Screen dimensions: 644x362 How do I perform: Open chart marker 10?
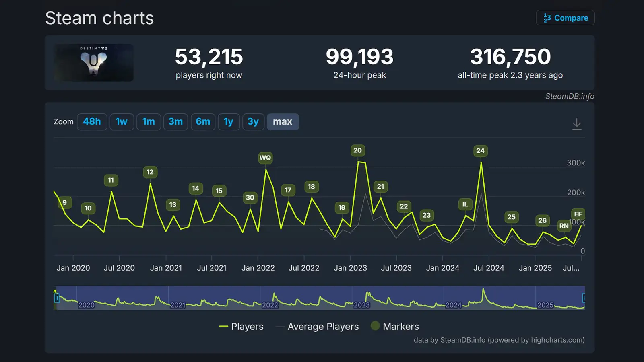[88, 208]
